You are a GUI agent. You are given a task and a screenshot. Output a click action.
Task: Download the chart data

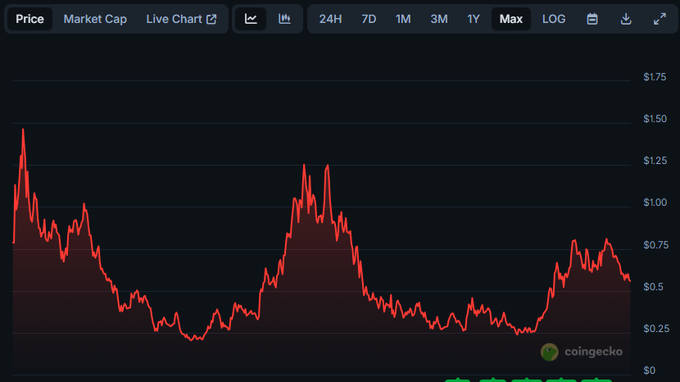(626, 19)
